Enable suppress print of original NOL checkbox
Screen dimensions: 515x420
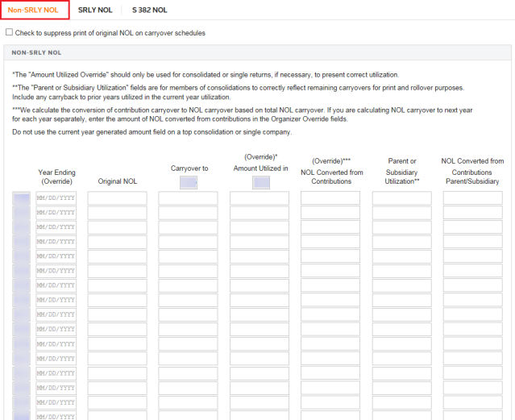click(9, 33)
